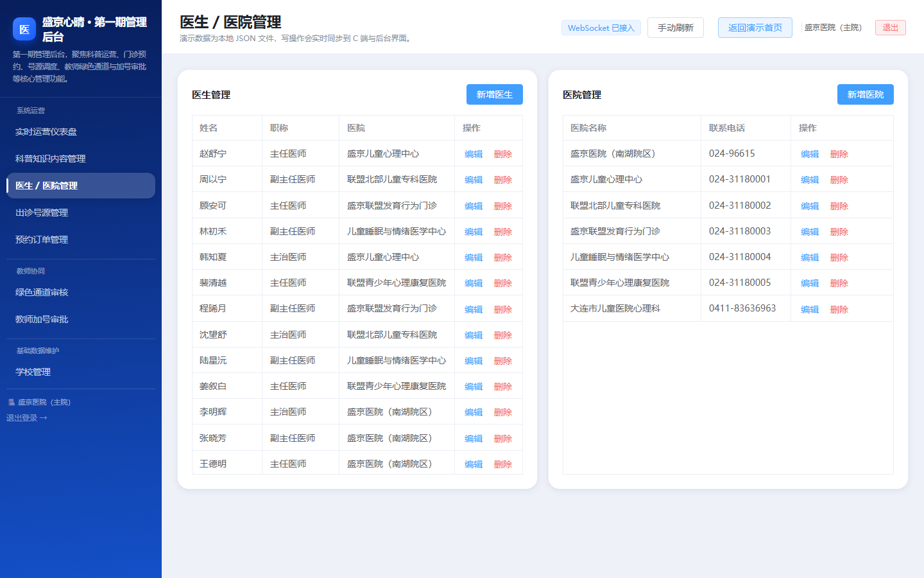Click 返回演示首页 button
The height and width of the screenshot is (578, 924).
point(755,28)
